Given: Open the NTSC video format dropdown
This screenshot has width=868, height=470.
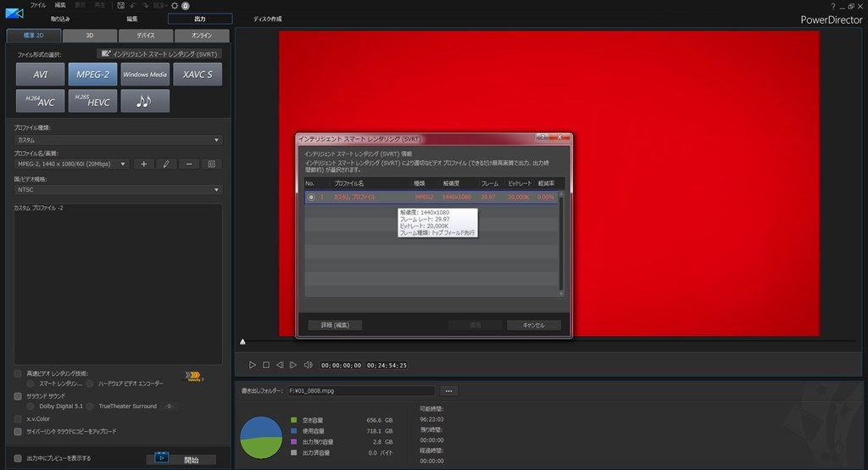Looking at the screenshot, I should click(x=118, y=189).
